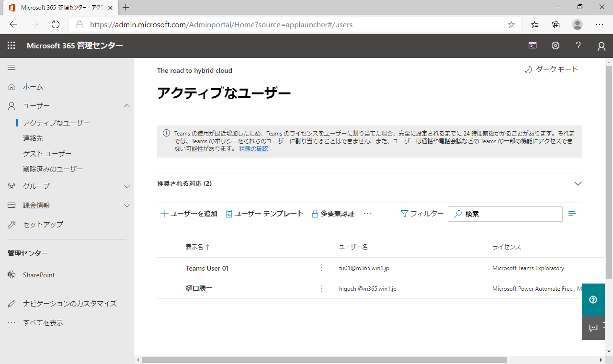Open ユーザー テンプレート menu
This screenshot has width=613, height=364.
tap(264, 214)
